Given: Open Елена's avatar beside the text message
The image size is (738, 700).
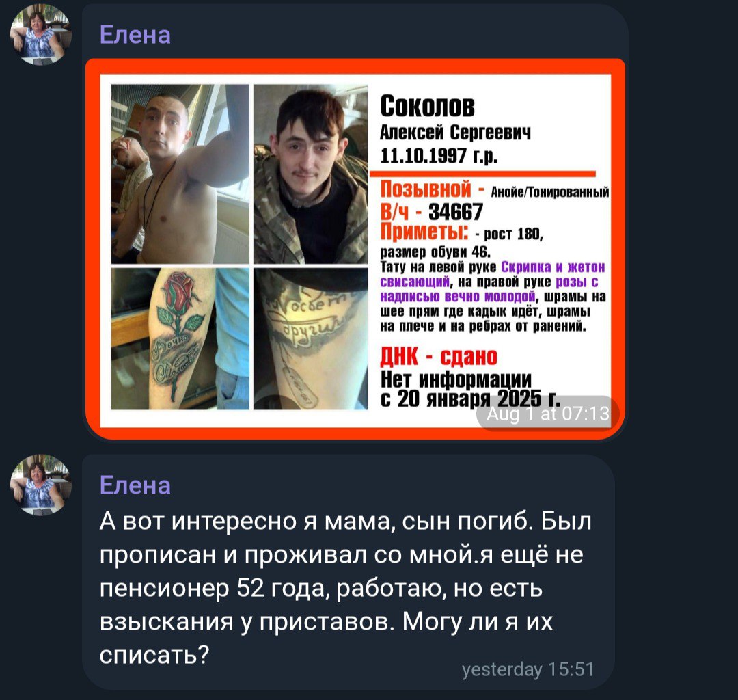Looking at the screenshot, I should (x=41, y=485).
